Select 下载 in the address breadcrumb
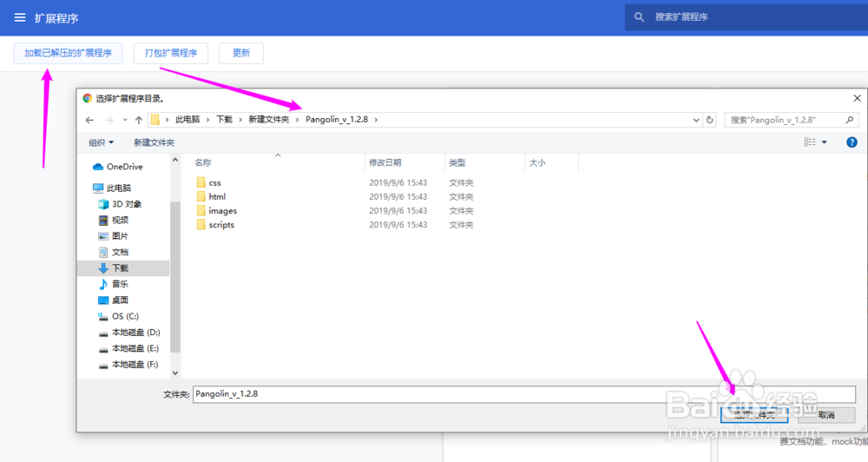The width and height of the screenshot is (868, 462). (x=224, y=119)
